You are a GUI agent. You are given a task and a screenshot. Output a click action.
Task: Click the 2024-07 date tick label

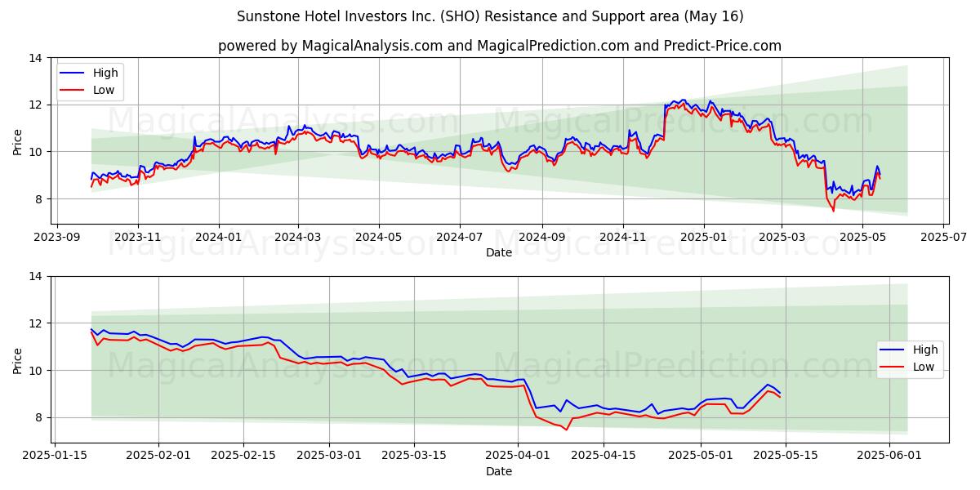[x=460, y=238]
